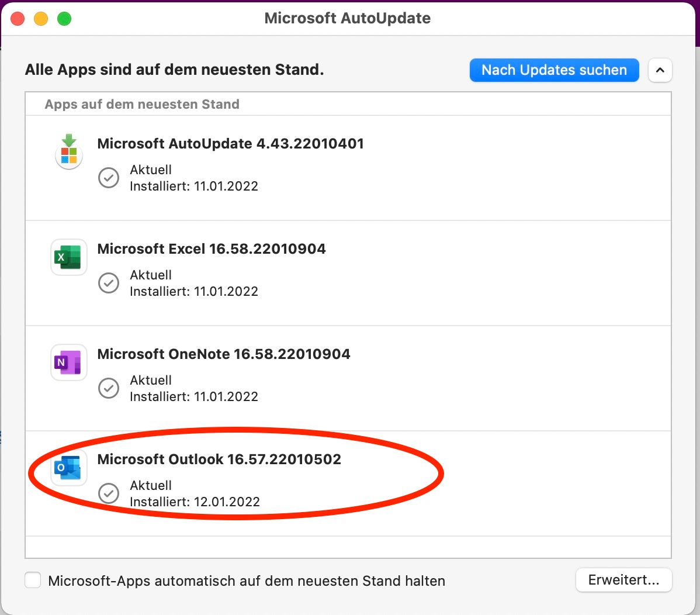Click the Microsoft Outlook 16.57.22010502 title
Viewport: 700px width, 615px height.
point(219,459)
